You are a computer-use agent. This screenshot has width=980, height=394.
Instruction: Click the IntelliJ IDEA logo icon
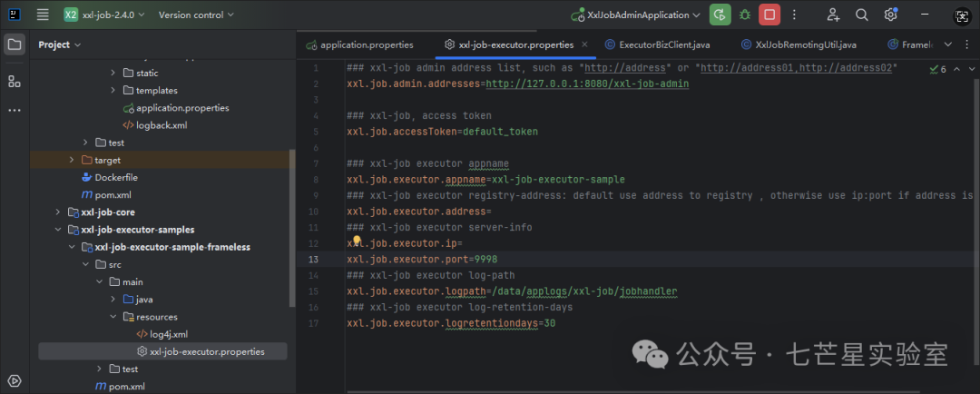(15, 15)
